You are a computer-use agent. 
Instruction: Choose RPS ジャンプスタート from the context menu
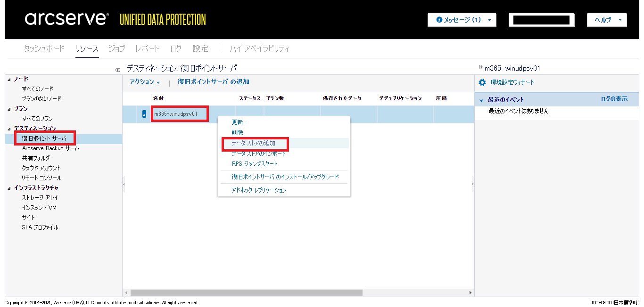(255, 164)
